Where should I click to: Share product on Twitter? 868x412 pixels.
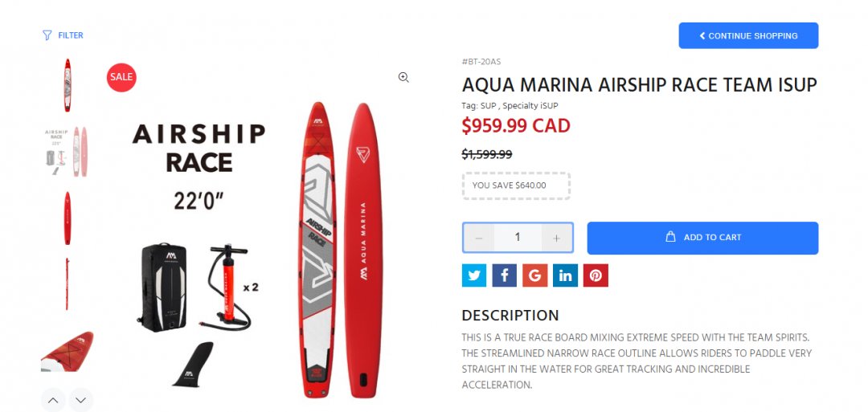474,275
